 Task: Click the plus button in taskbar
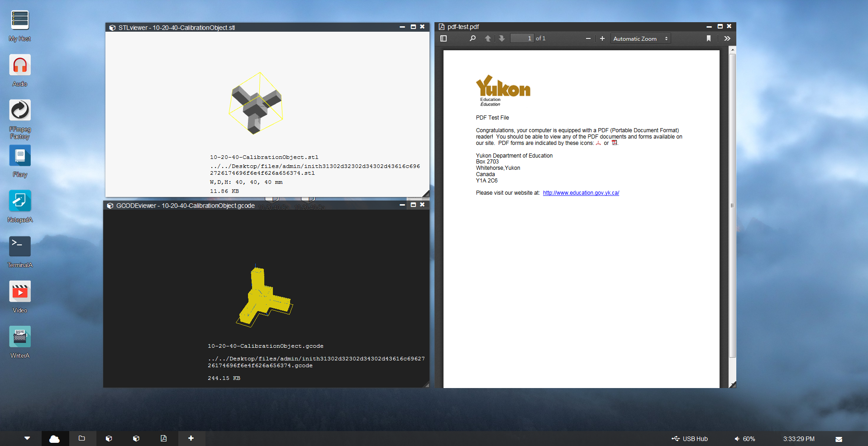tap(191, 438)
